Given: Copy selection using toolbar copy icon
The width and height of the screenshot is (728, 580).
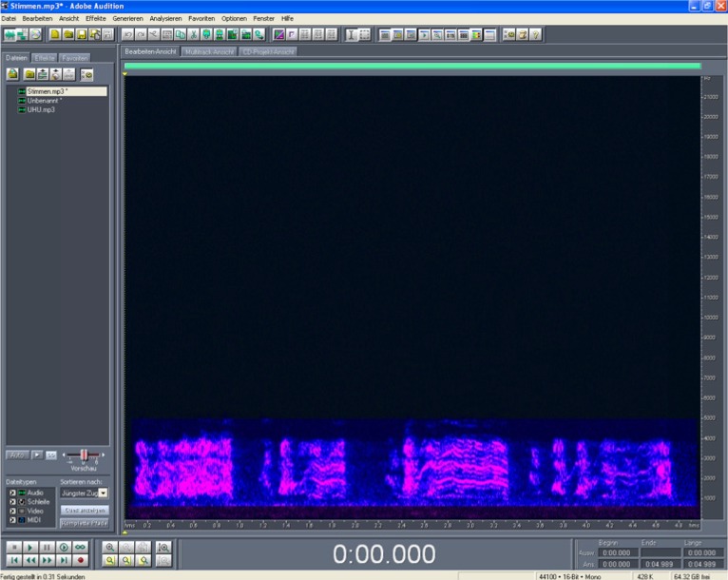Looking at the screenshot, I should click(181, 35).
